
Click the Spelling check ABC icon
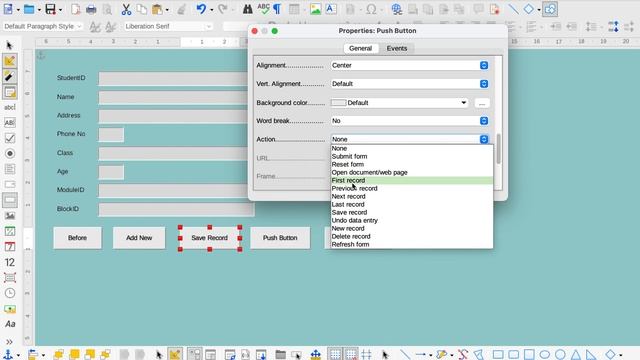pos(263,9)
